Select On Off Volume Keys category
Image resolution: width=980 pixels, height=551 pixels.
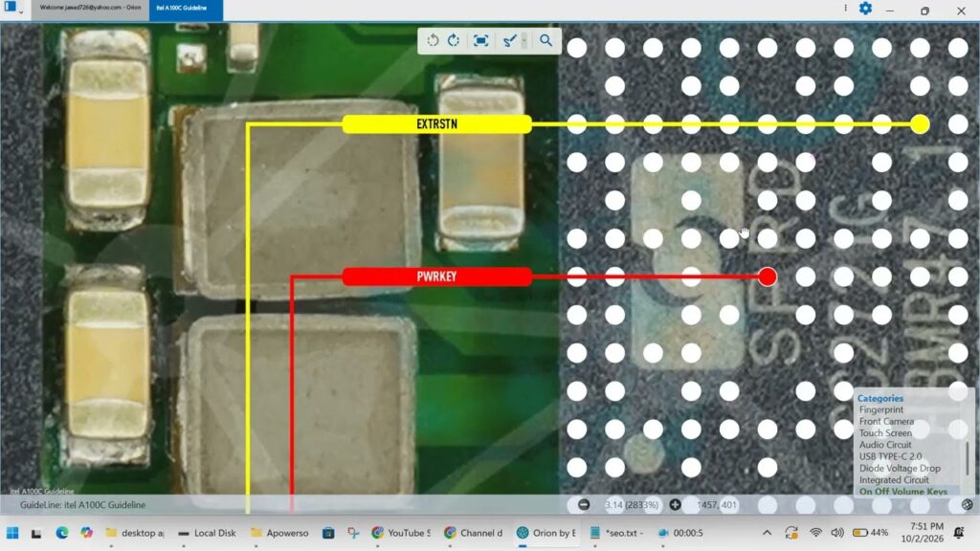(903, 492)
